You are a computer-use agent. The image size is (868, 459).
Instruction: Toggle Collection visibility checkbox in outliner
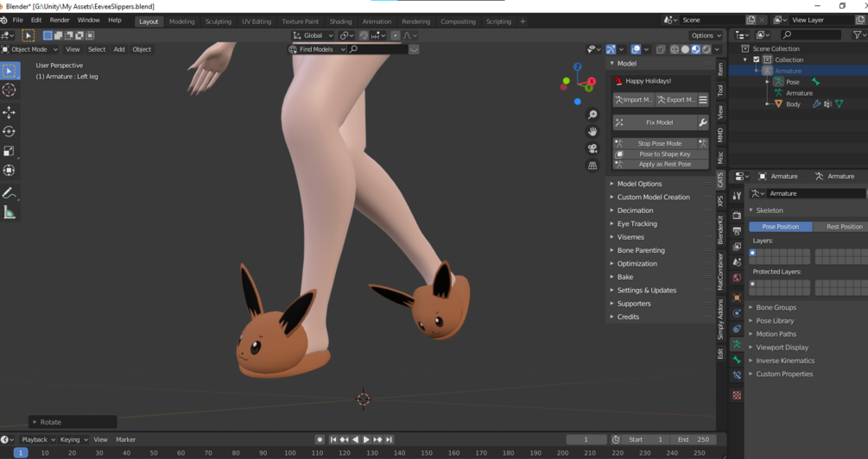[x=757, y=60]
